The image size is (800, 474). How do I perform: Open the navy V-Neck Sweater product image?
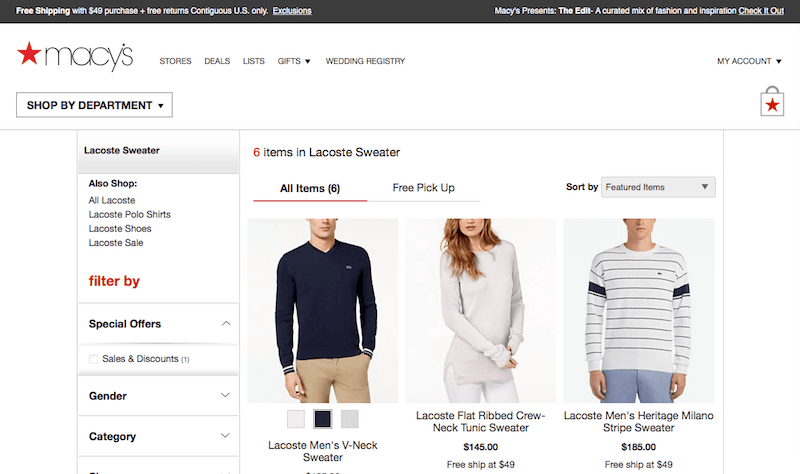[x=322, y=311]
